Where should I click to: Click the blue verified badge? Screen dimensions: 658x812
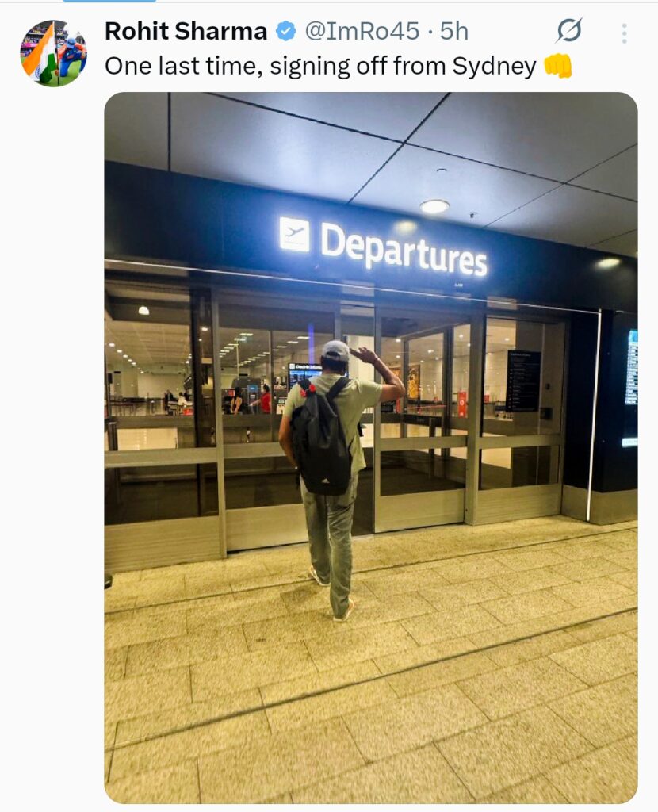(285, 32)
